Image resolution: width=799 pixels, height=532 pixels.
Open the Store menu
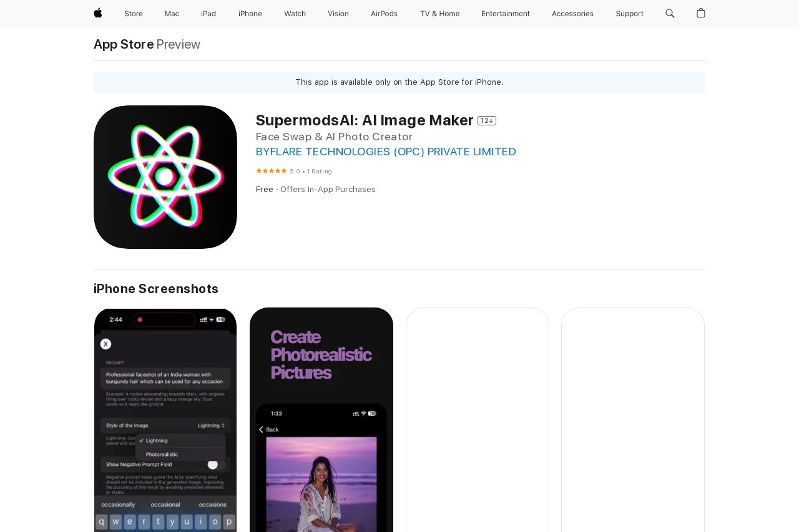point(134,14)
